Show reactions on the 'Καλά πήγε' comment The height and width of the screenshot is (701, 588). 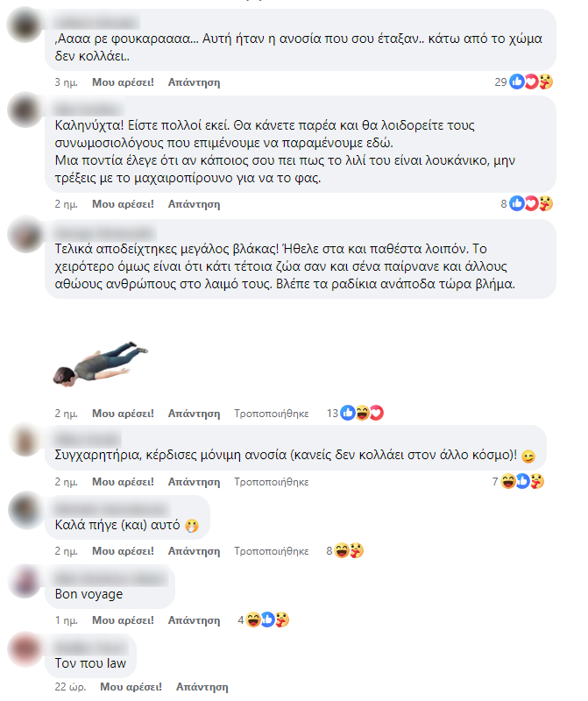point(344,551)
